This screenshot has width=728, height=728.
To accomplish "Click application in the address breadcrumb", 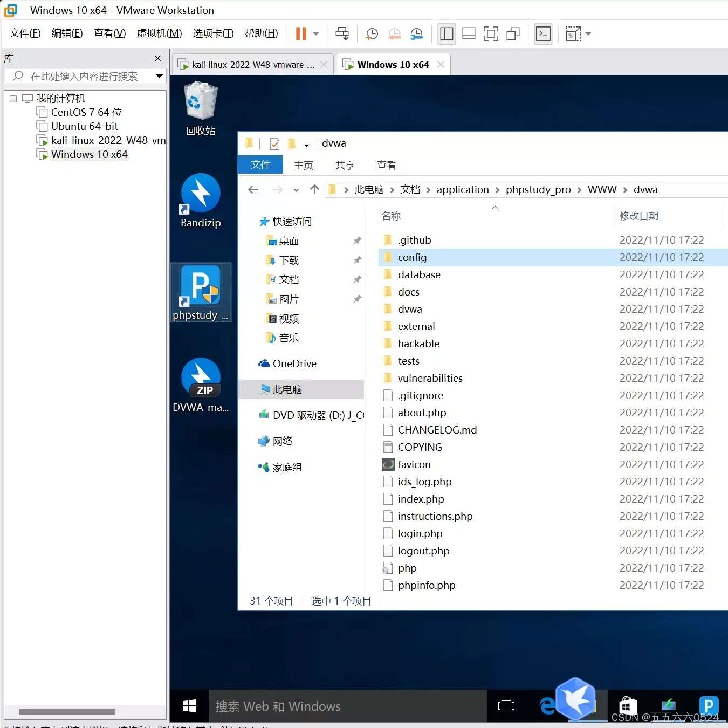I will pyautogui.click(x=463, y=189).
